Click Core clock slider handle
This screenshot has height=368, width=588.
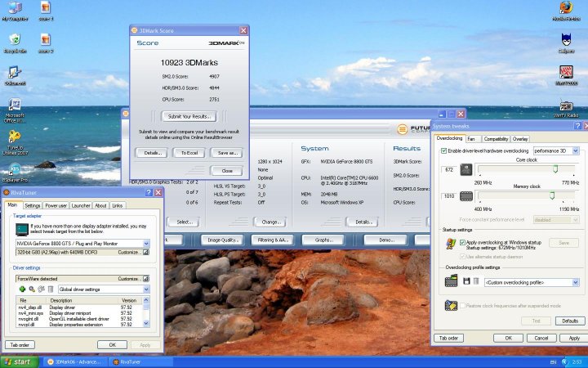click(x=555, y=169)
